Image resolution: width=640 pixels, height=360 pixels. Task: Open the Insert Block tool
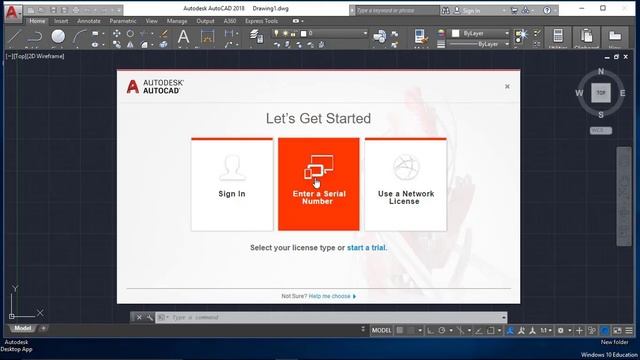click(x=380, y=37)
